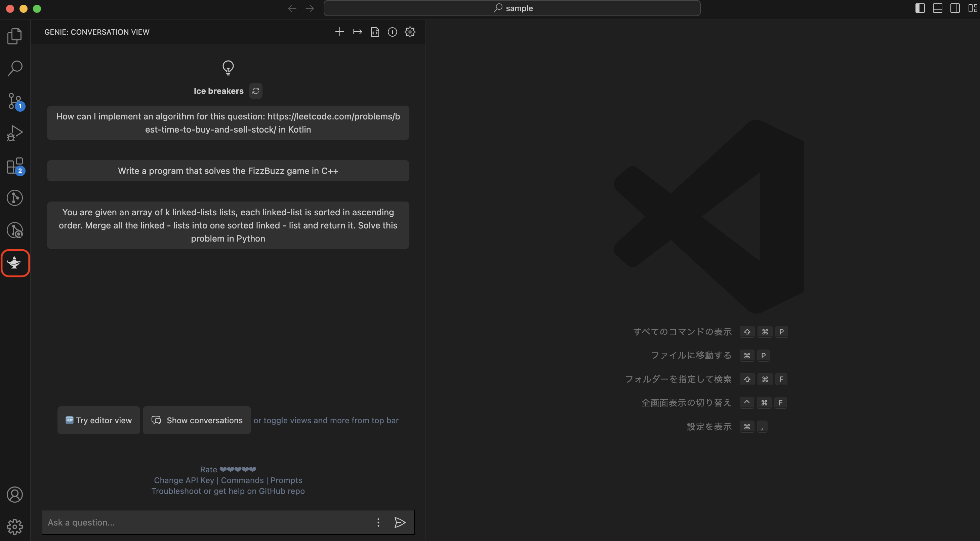The height and width of the screenshot is (541, 980).
Task: Click the Try editor view button
Action: (98, 420)
